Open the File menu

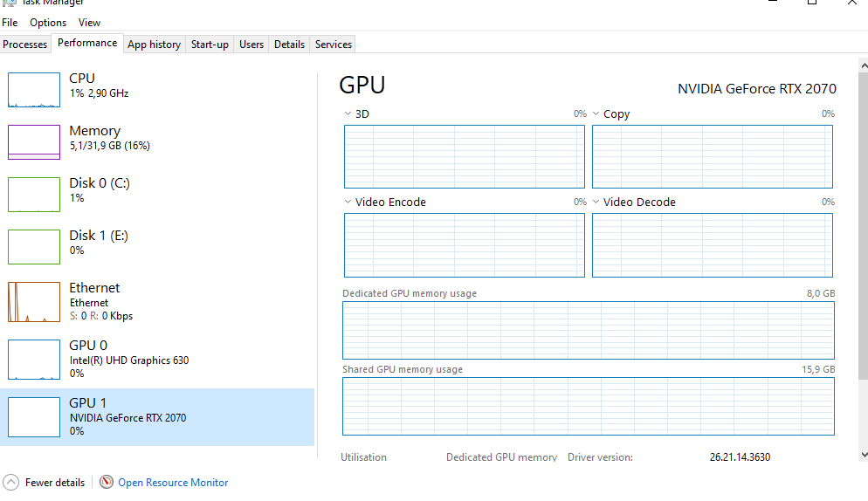[x=10, y=23]
